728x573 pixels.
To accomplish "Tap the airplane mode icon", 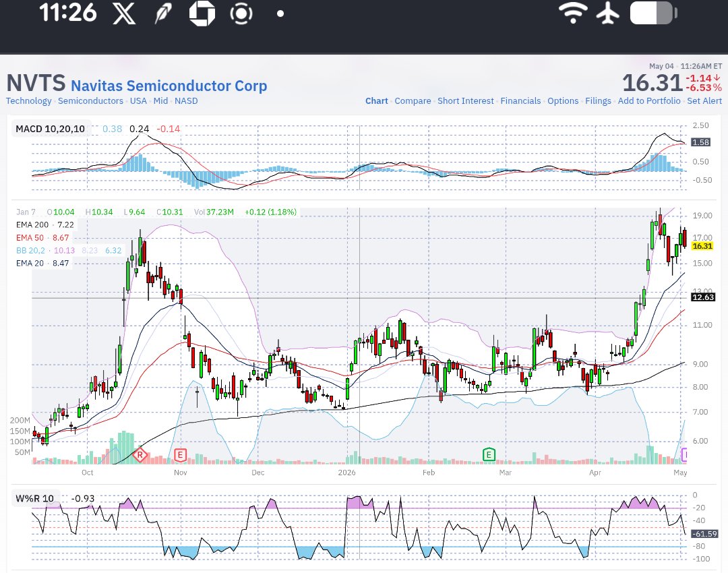I will (608, 13).
